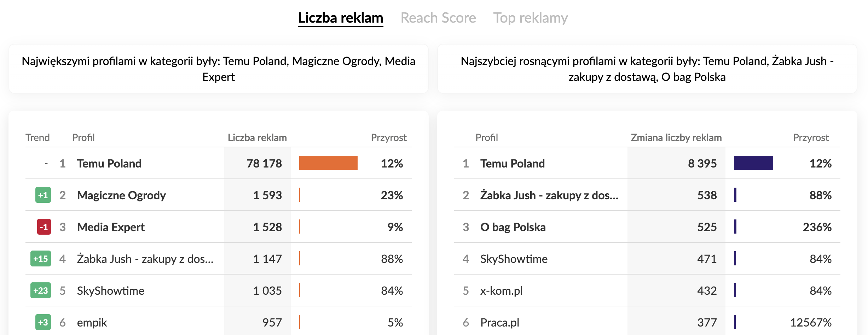Select the Trend column header
The image size is (868, 335).
tap(37, 137)
